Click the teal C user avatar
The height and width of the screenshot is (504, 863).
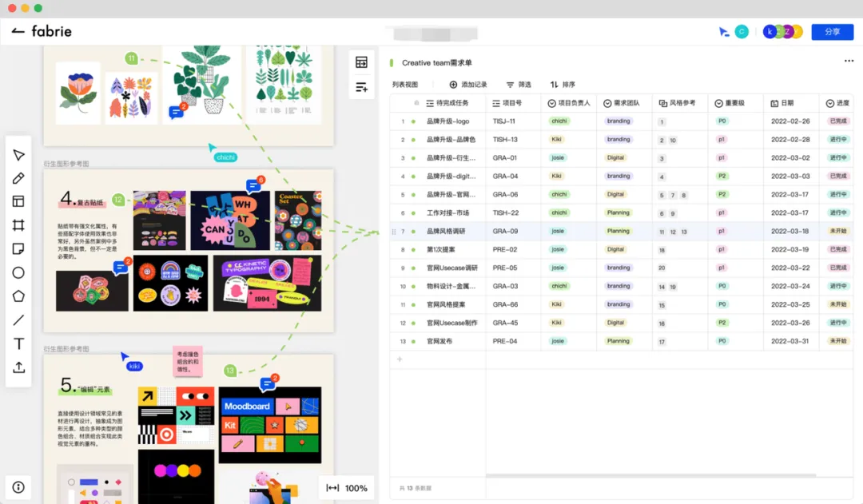(x=742, y=32)
